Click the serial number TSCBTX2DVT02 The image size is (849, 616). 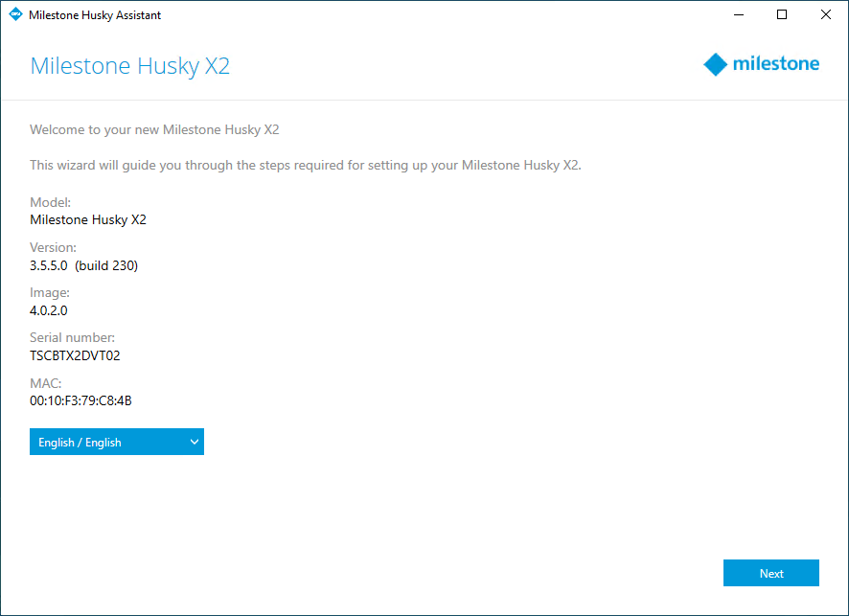tap(75, 355)
